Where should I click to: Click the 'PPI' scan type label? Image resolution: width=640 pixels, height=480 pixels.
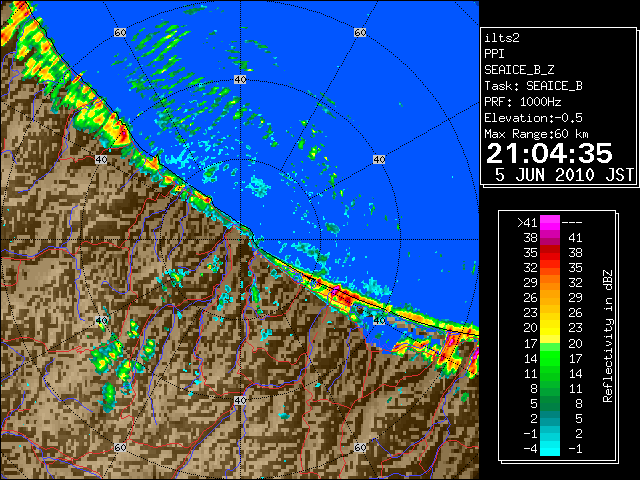click(x=494, y=54)
